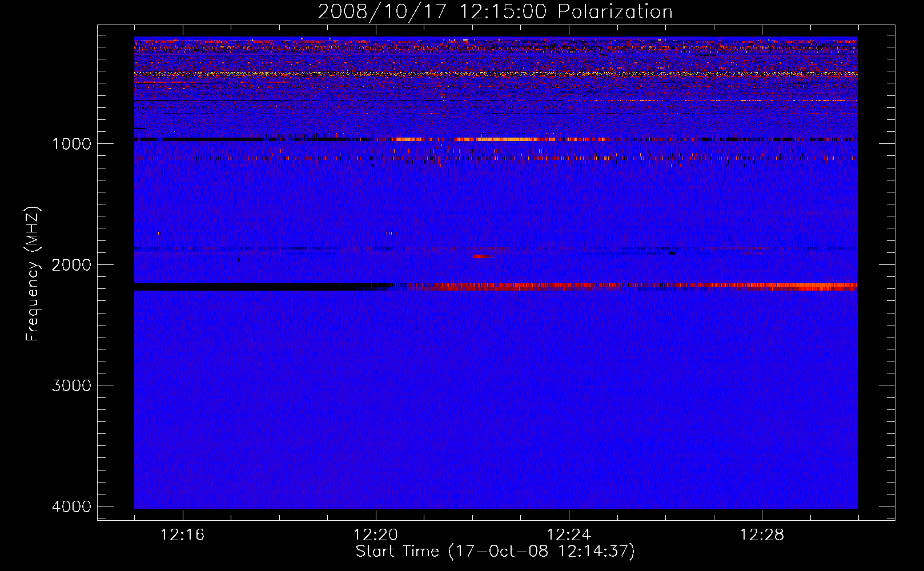
Task: Click the small red burst near 1950 MHz
Action: tap(483, 256)
